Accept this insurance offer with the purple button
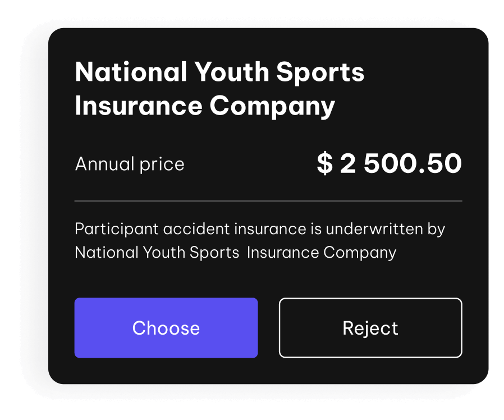 166,328
